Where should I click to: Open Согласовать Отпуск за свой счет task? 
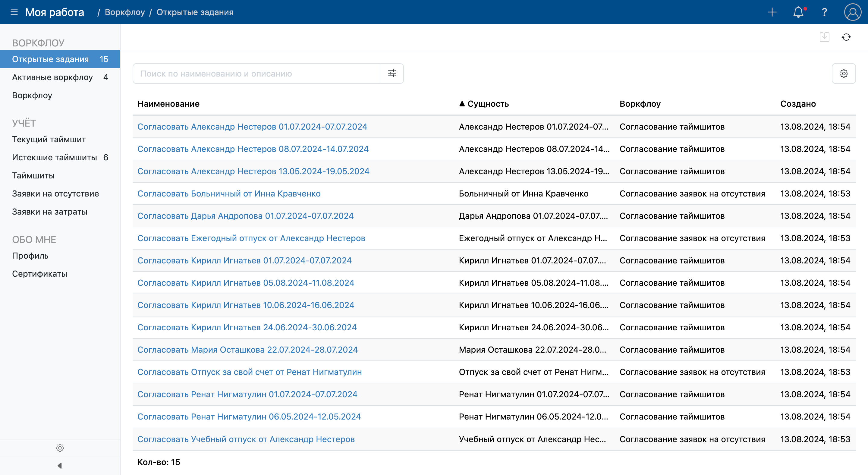click(x=250, y=372)
